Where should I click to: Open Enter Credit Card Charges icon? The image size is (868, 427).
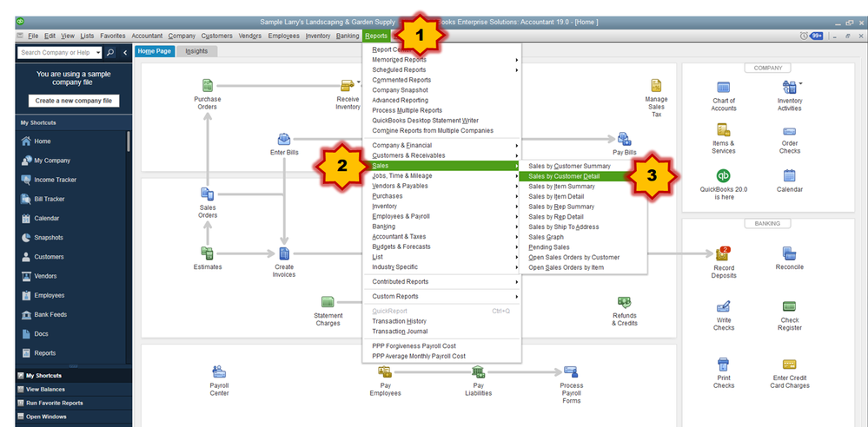pyautogui.click(x=790, y=365)
